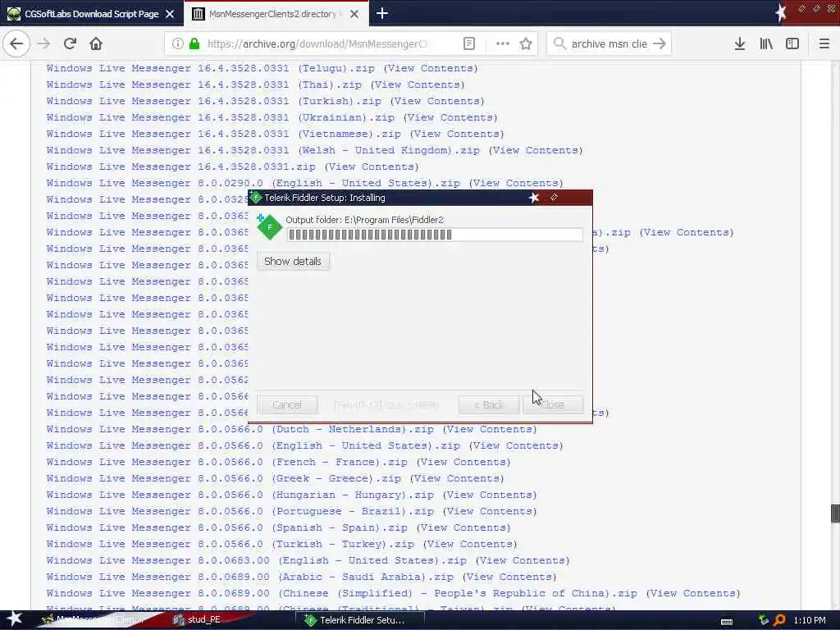Click the network tray icon on taskbar
840x630 pixels.
point(764,620)
